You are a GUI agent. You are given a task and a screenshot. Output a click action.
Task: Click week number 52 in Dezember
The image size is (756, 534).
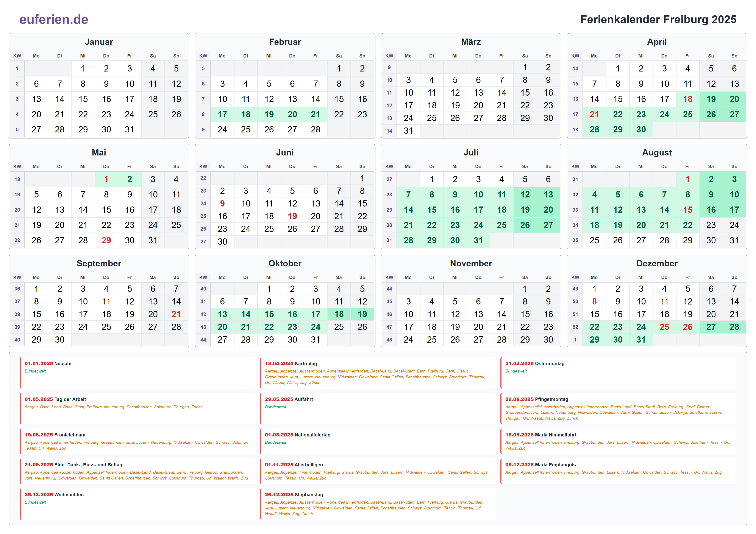575,327
